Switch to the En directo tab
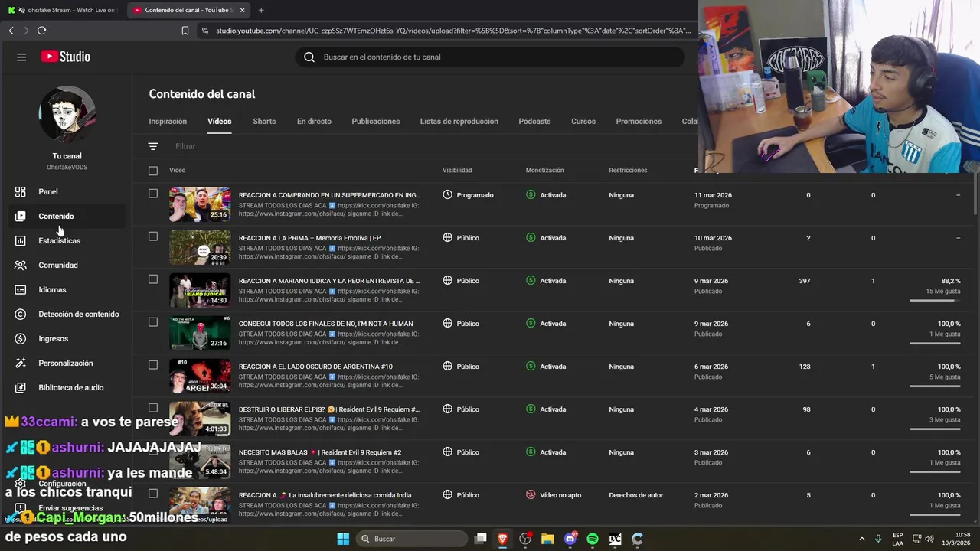 click(x=314, y=121)
